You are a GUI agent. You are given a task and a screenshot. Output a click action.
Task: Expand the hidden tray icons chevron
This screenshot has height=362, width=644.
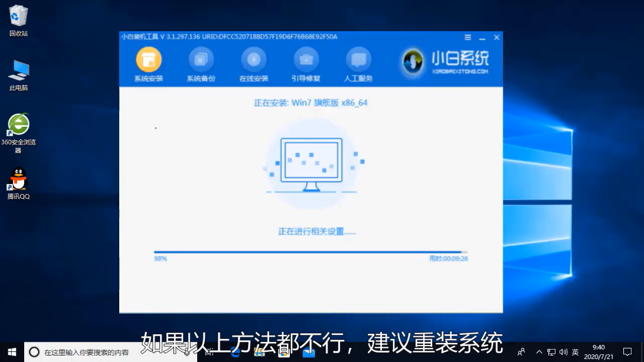point(540,352)
